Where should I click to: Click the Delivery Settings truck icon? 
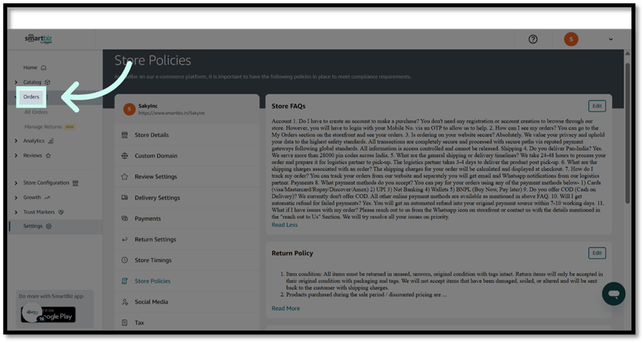125,197
